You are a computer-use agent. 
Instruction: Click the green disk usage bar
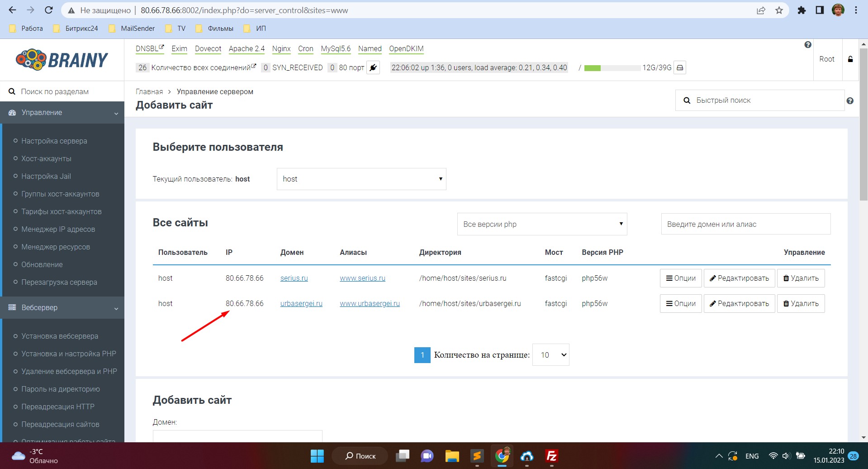(x=593, y=67)
